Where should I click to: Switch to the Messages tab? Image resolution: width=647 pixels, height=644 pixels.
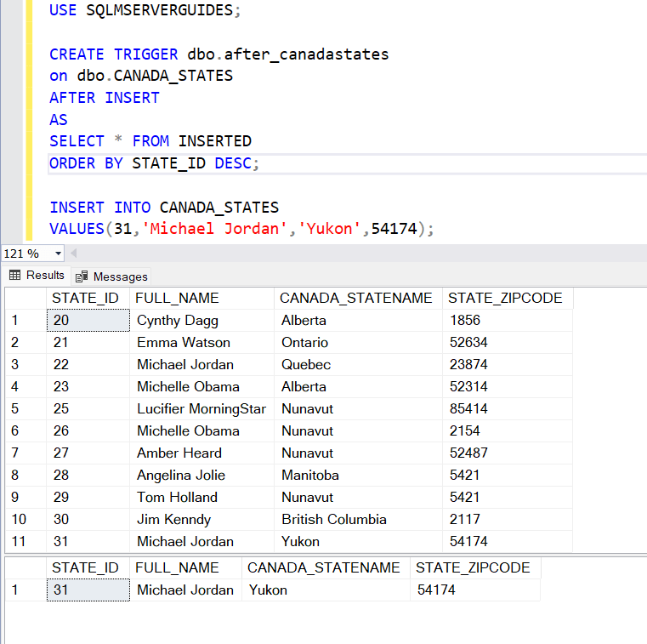click(111, 276)
